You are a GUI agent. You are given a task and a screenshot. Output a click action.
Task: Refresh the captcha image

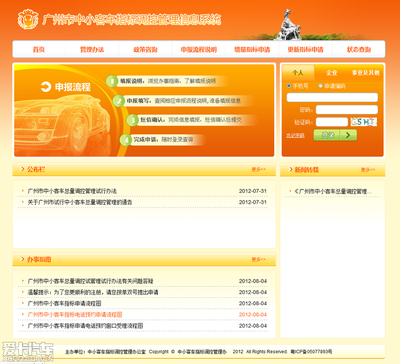[x=364, y=122]
